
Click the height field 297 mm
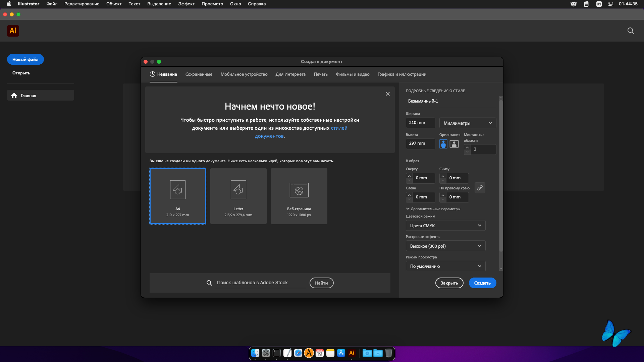click(x=420, y=143)
